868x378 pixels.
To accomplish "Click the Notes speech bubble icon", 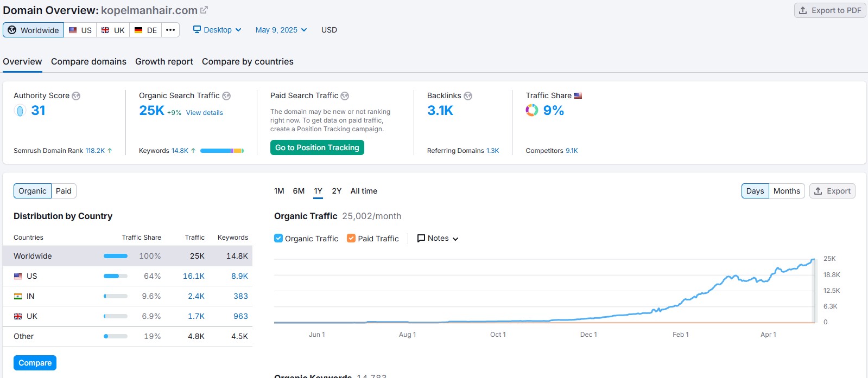I will coord(421,238).
